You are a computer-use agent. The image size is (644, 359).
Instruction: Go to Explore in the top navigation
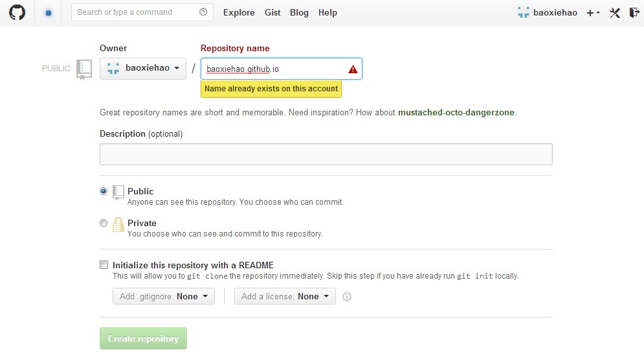239,12
